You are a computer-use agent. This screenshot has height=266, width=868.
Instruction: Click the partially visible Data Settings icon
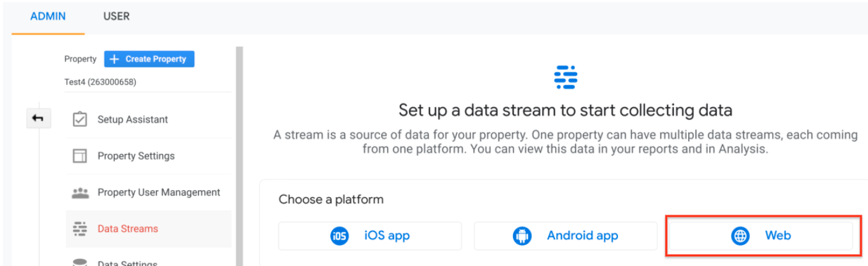tap(80, 262)
